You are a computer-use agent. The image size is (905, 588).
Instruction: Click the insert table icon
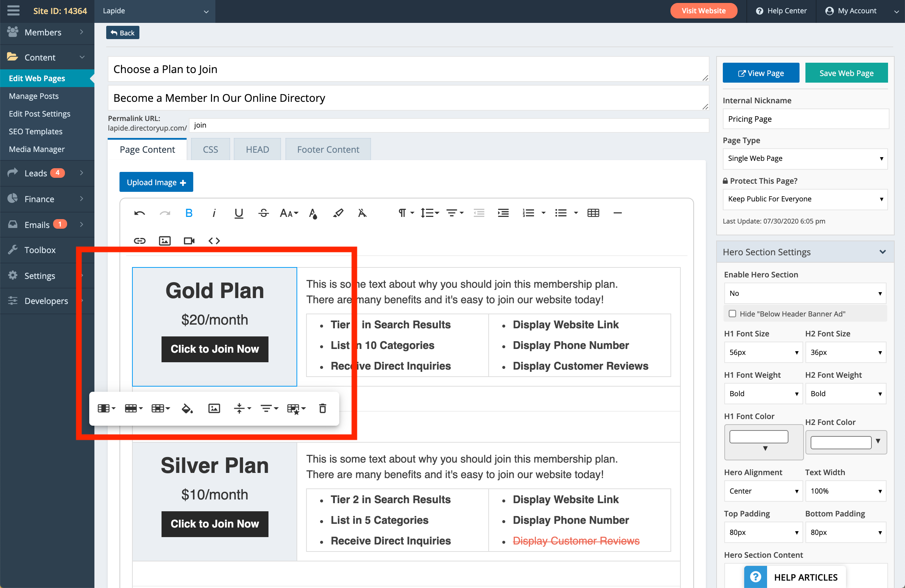pyautogui.click(x=593, y=213)
